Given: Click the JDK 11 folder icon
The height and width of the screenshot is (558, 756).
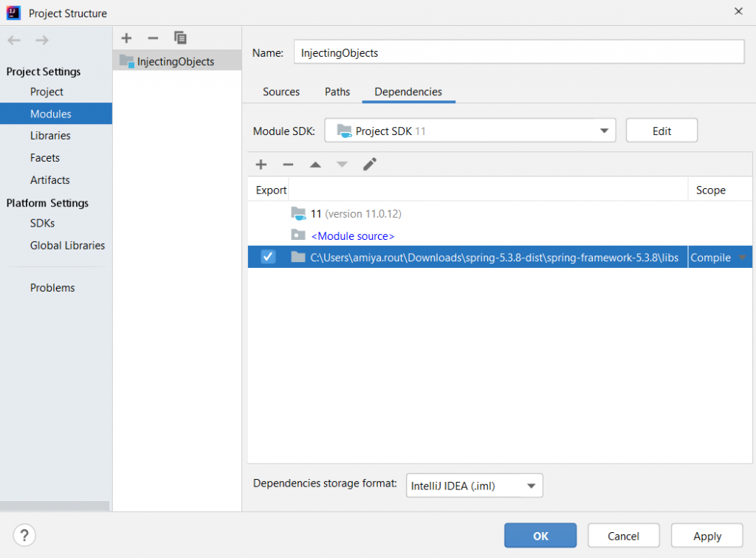Looking at the screenshot, I should pos(298,213).
